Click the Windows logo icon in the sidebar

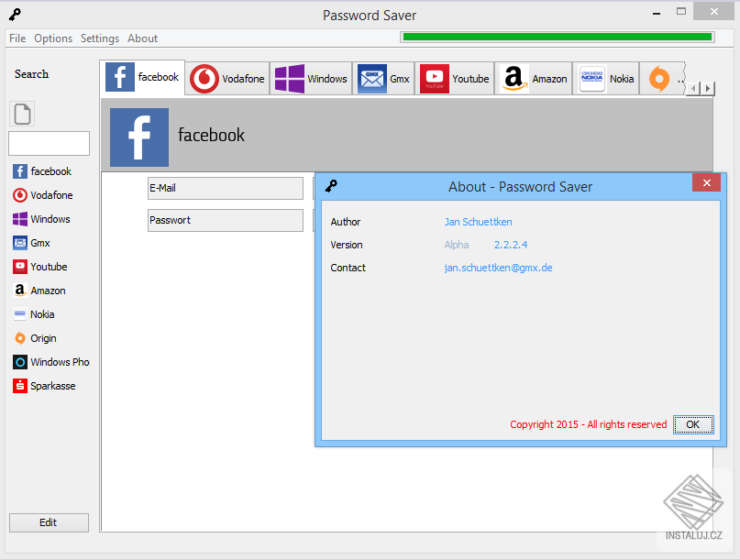click(20, 219)
